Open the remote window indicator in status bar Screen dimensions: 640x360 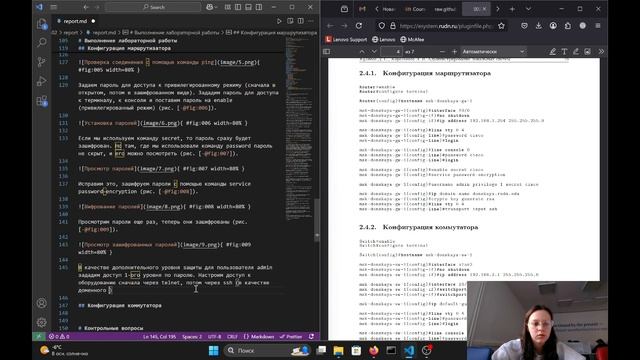[39, 337]
